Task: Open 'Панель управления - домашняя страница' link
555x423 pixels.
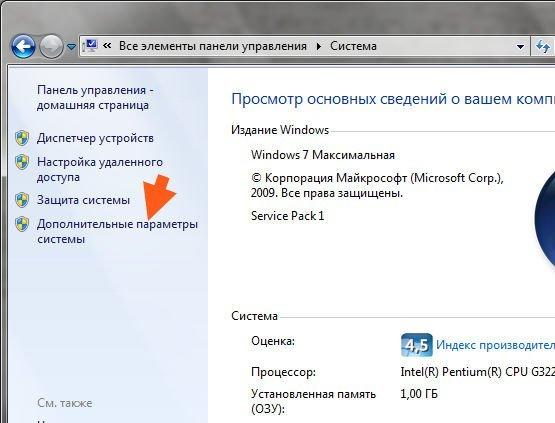Action: pyautogui.click(x=95, y=97)
